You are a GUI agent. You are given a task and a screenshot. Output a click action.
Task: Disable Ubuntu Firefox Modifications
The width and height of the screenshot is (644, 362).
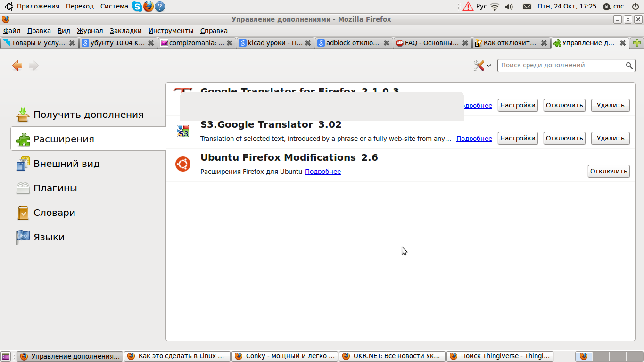pyautogui.click(x=609, y=171)
